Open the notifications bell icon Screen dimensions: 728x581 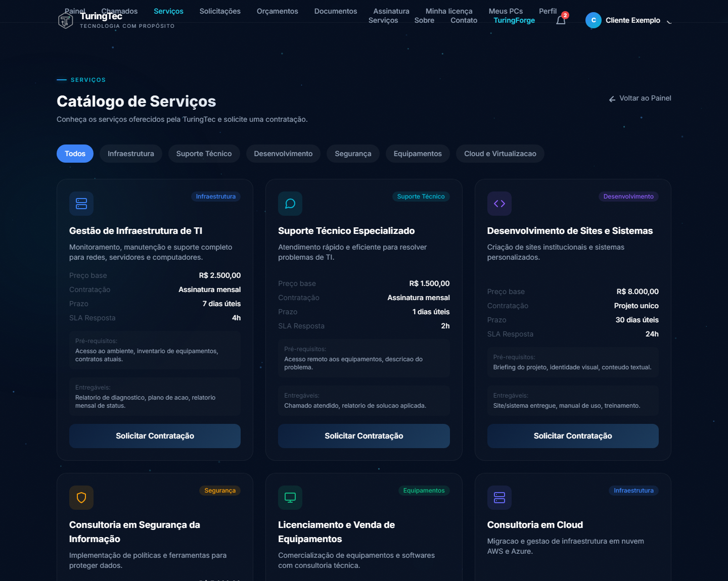[561, 20]
